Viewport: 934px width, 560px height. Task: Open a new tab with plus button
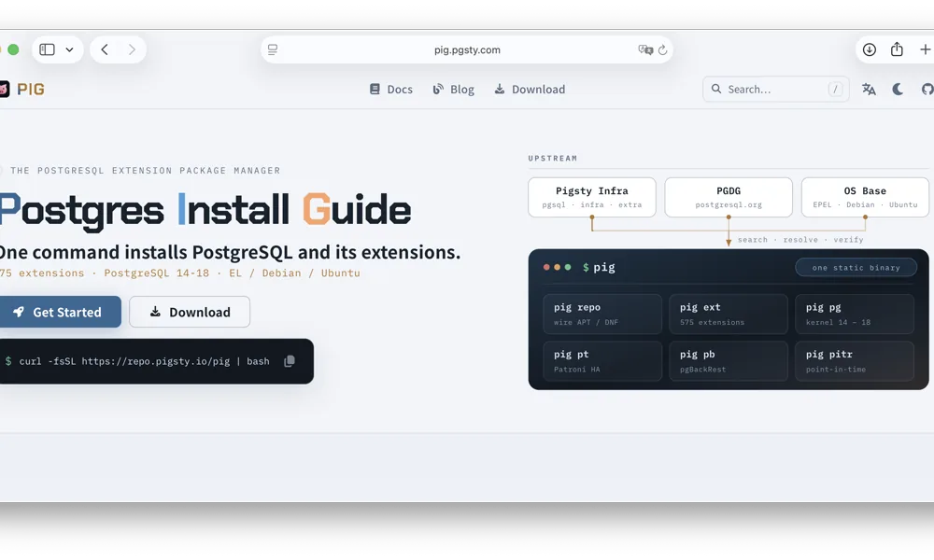point(925,49)
